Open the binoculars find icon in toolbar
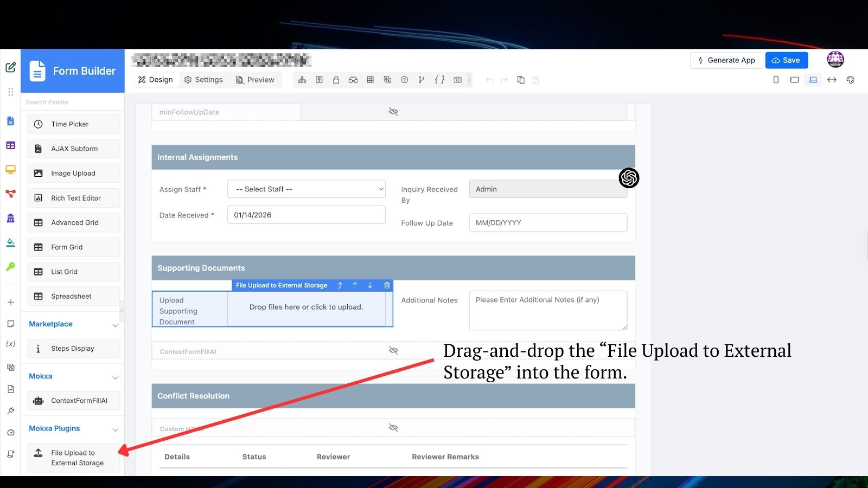This screenshot has height=488, width=868. 353,80
